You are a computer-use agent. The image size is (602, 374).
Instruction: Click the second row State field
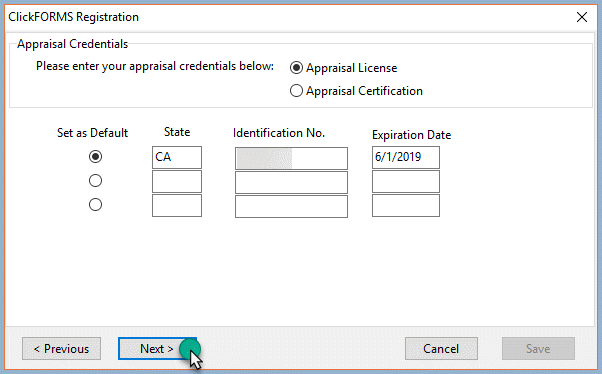point(177,181)
